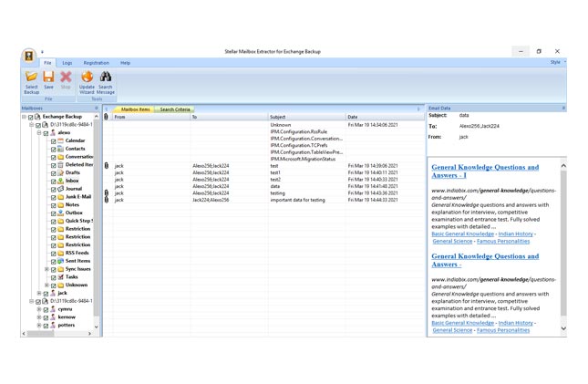Image resolution: width=588 pixels, height=384 pixels.
Task: Toggle the Exchange Backup root checkbox
Action: 31,117
